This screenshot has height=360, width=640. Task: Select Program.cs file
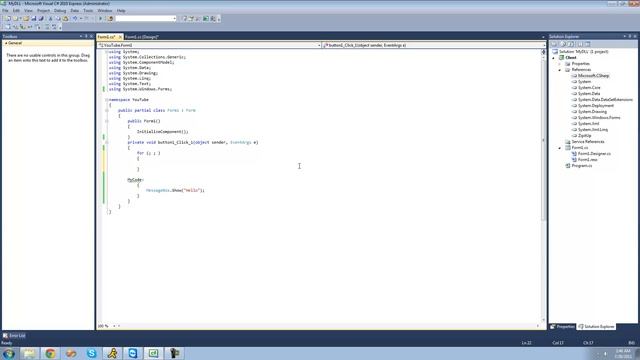[582, 166]
